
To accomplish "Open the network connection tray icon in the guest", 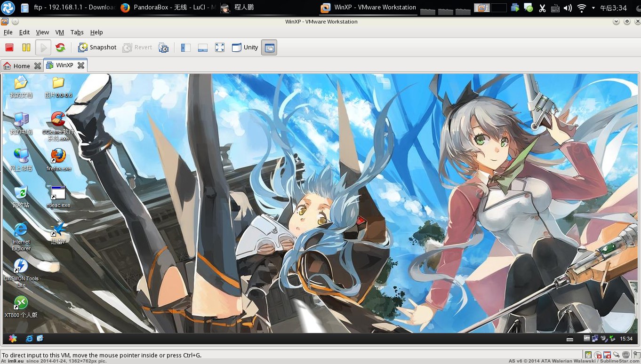I will [x=594, y=338].
